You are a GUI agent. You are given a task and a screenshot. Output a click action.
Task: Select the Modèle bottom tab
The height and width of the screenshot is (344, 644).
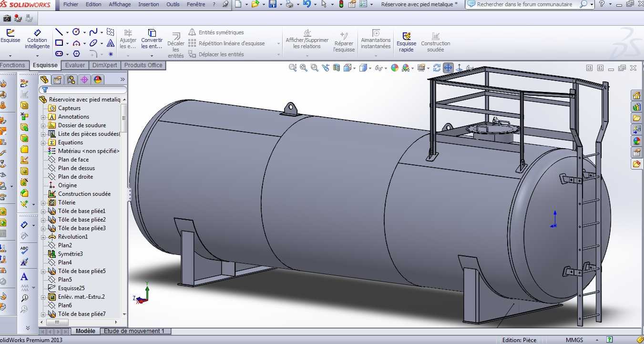[x=85, y=331]
